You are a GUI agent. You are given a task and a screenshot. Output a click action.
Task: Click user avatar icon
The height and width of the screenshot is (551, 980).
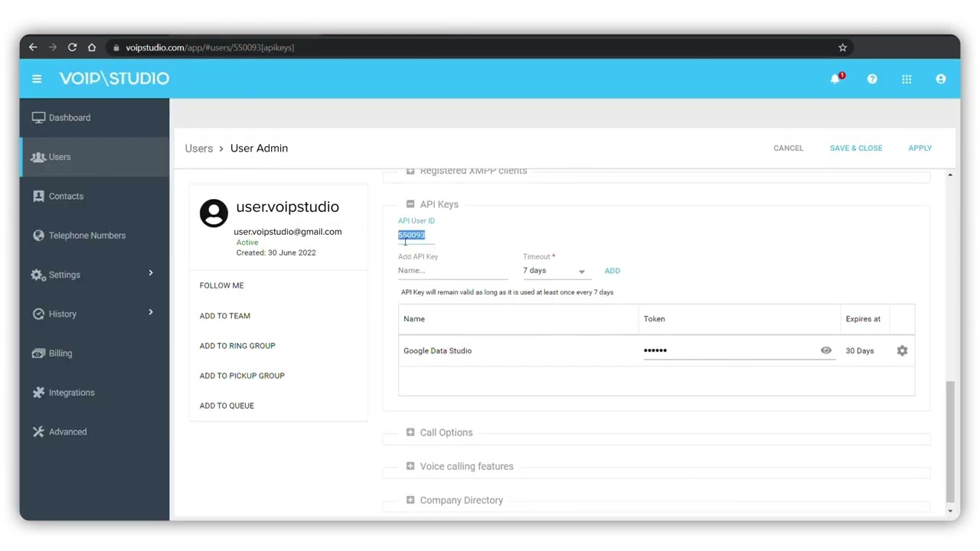point(214,213)
